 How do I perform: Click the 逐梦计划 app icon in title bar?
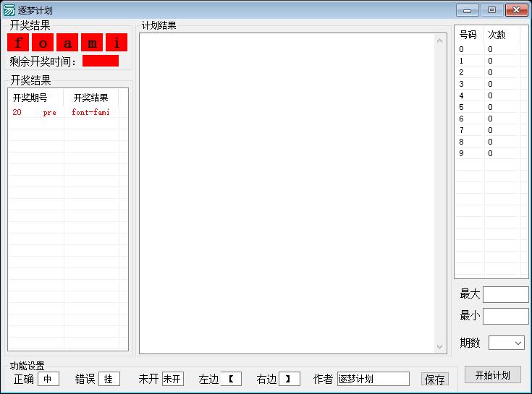tap(9, 10)
